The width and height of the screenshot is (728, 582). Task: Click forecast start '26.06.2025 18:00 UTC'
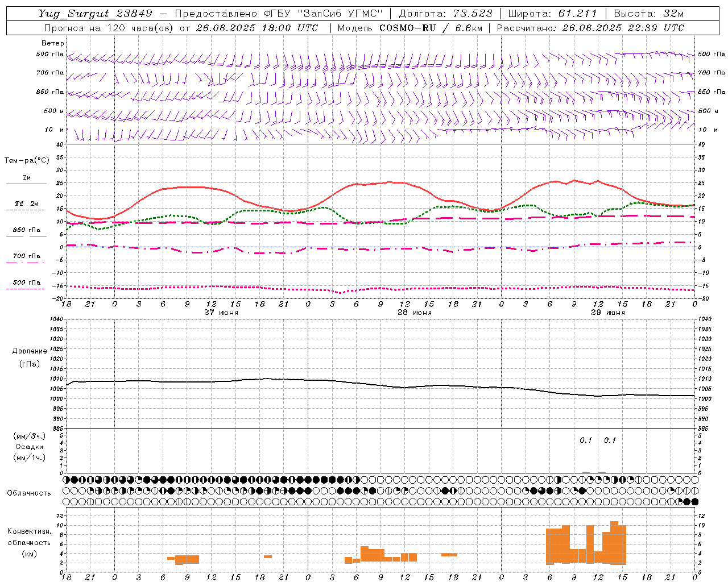pos(257,28)
